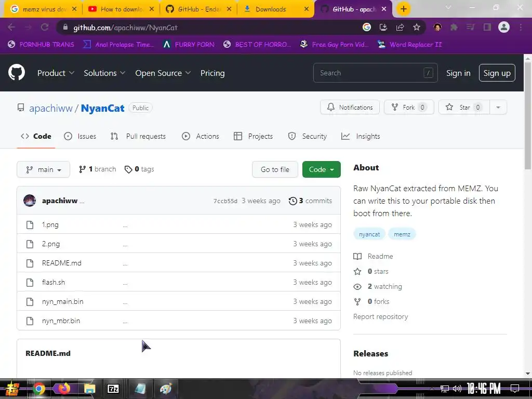The height and width of the screenshot is (399, 532).
Task: Click the Notifications button
Action: pyautogui.click(x=350, y=107)
